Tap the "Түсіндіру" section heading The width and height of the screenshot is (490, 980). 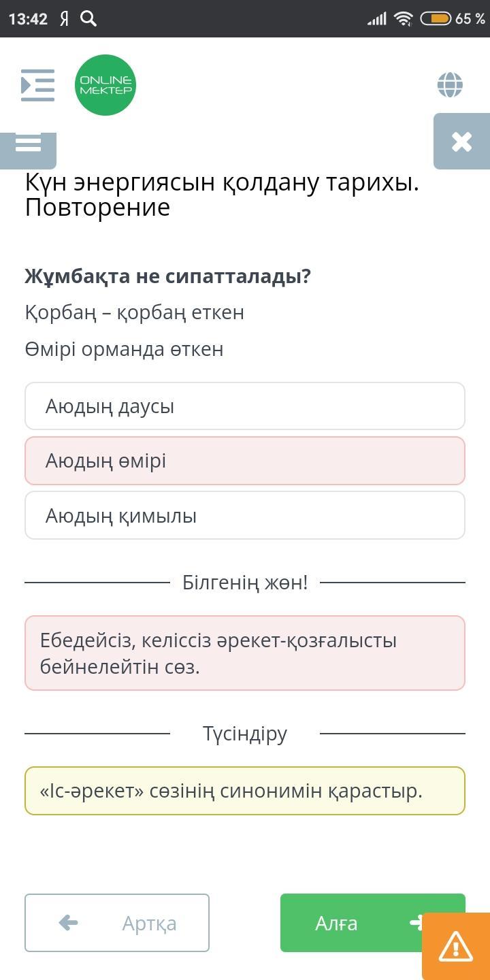coord(245,734)
